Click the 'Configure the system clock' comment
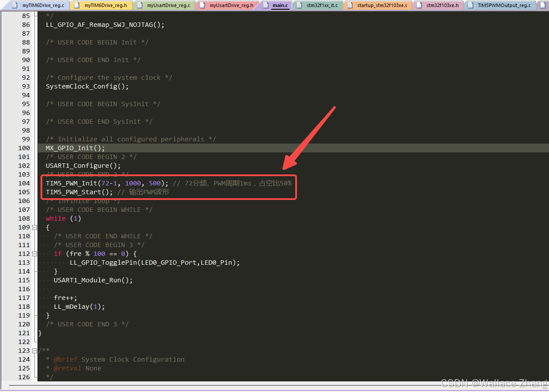Viewport: 549px width, 392px height. tap(109, 78)
